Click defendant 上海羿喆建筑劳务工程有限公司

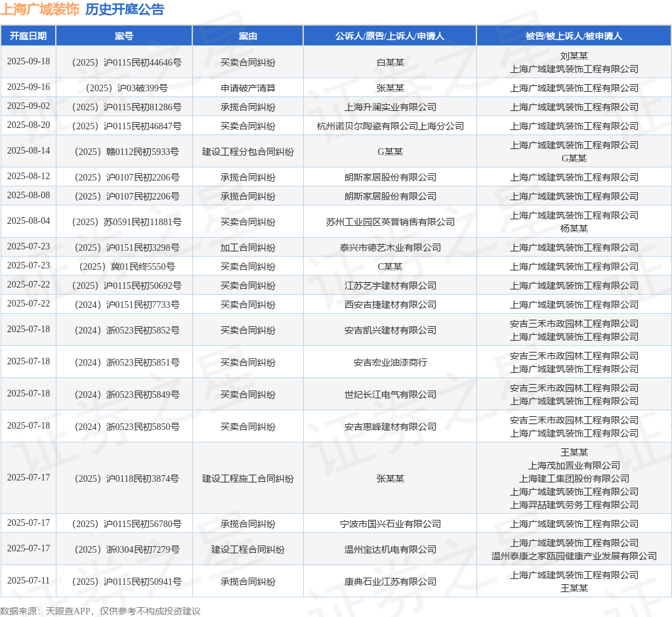click(574, 505)
